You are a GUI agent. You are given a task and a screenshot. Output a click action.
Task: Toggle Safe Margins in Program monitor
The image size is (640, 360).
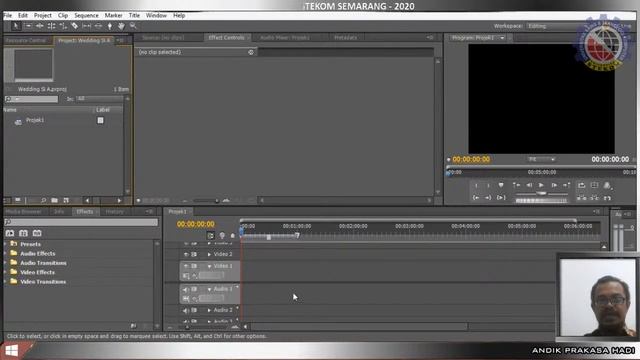595,185
